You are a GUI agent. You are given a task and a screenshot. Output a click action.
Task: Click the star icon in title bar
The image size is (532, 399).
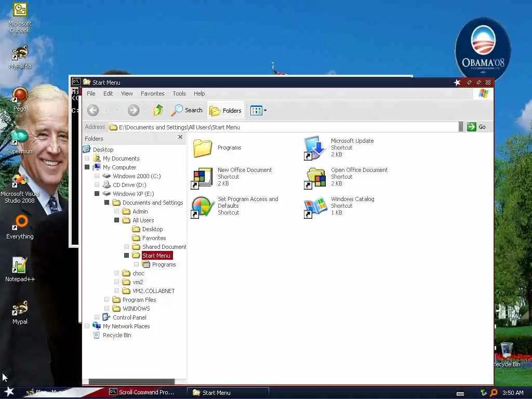pos(457,83)
